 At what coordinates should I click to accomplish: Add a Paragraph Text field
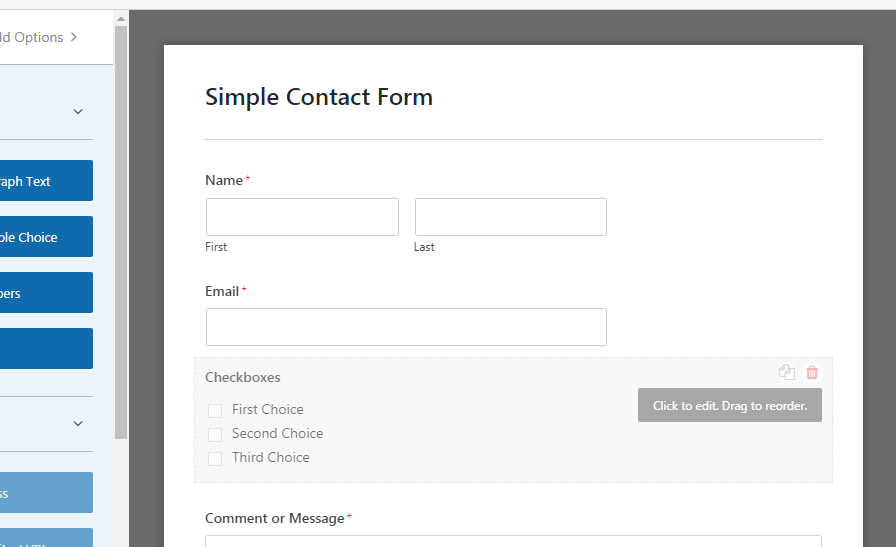coord(46,181)
